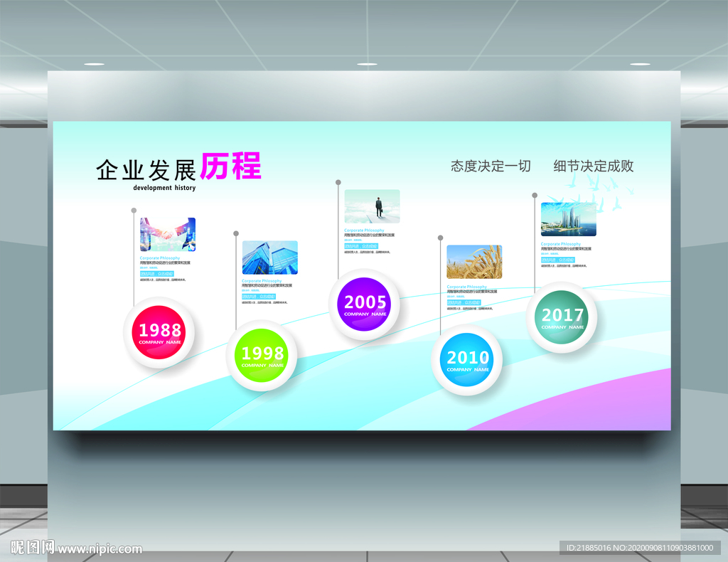Click the green 1998 circle marker
Image resolution: width=728 pixels, height=562 pixels.
(x=262, y=355)
